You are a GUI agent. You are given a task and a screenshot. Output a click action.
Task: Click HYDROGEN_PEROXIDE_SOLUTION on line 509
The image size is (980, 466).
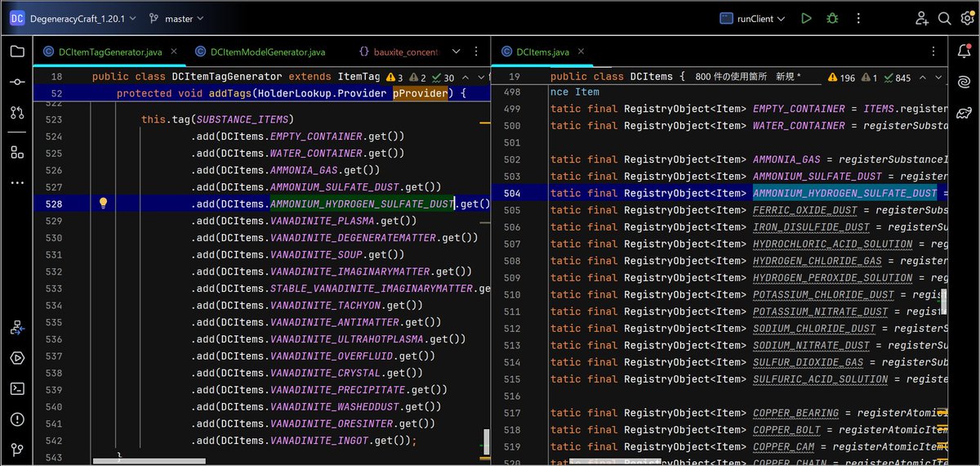click(832, 277)
